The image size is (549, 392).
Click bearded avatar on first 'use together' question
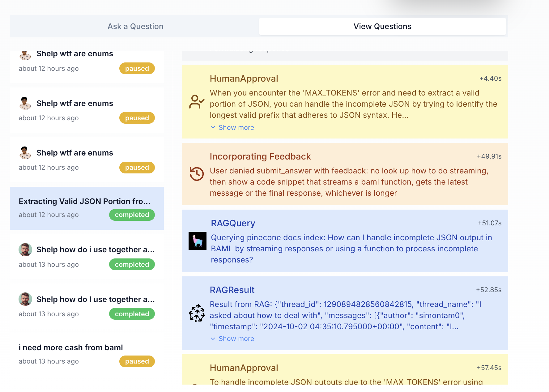pyautogui.click(x=25, y=249)
